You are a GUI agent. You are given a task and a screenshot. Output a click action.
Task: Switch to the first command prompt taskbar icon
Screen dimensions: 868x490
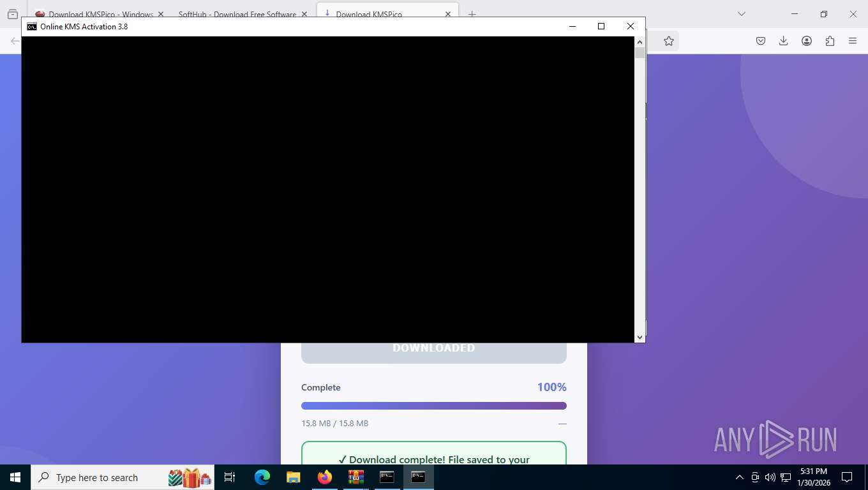pos(387,477)
